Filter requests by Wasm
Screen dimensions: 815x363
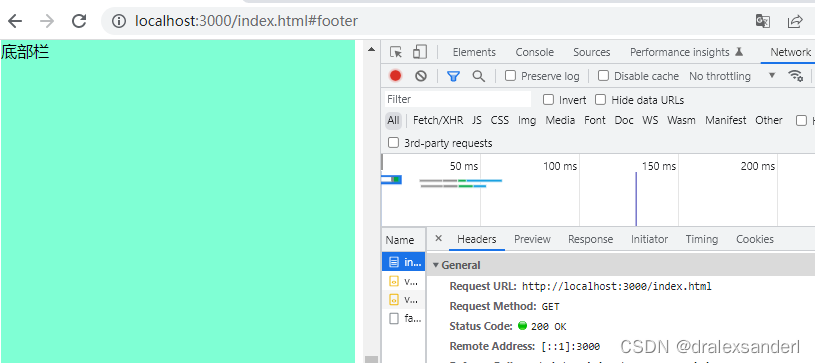[681, 120]
